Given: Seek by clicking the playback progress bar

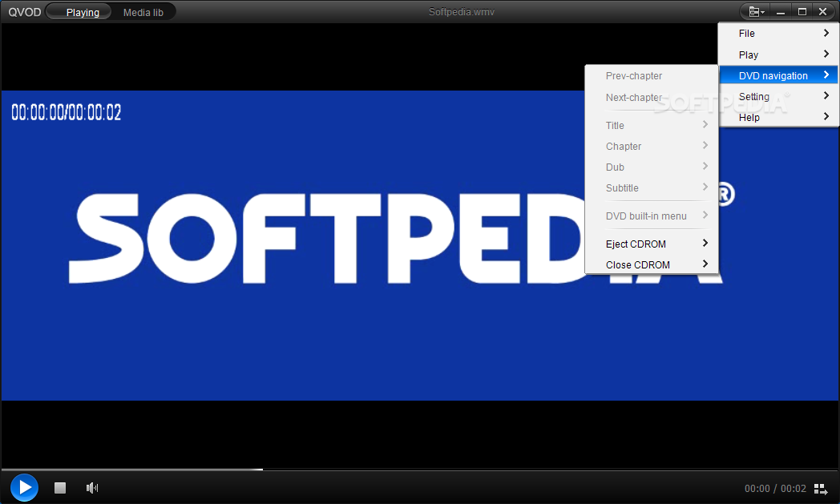Looking at the screenshot, I should pos(419,470).
